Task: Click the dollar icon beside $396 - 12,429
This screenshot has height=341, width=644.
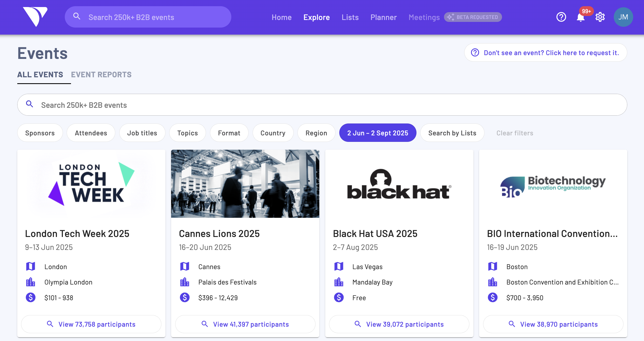Action: click(x=185, y=297)
